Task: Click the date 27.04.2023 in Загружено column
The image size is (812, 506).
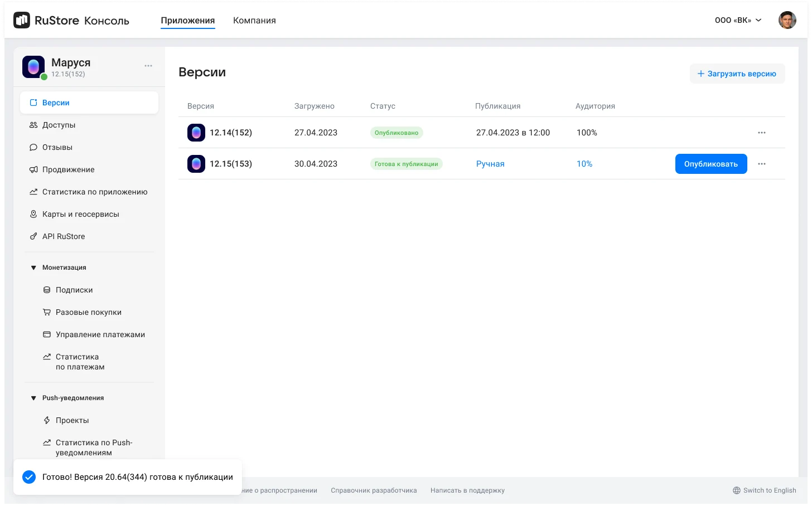Action: click(316, 133)
